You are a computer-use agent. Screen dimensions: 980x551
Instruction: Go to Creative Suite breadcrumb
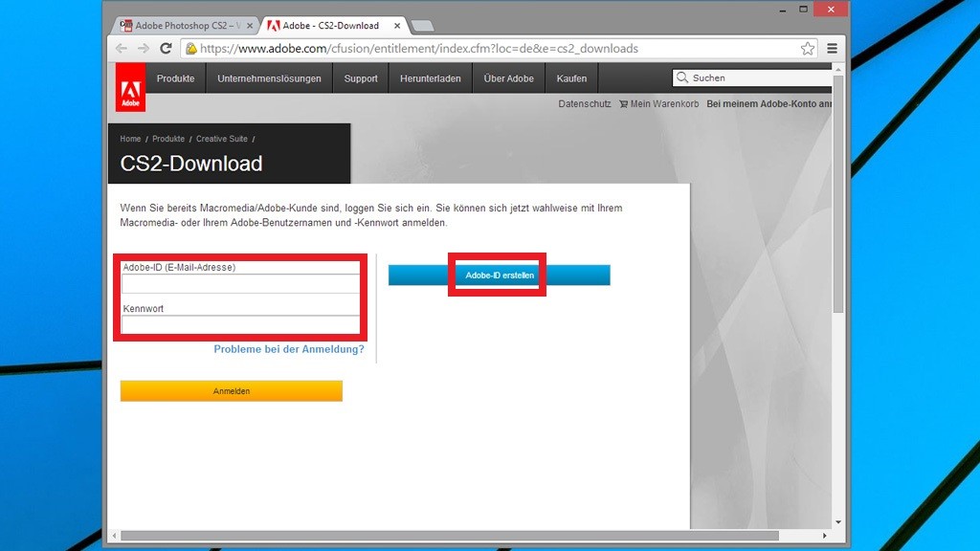222,139
